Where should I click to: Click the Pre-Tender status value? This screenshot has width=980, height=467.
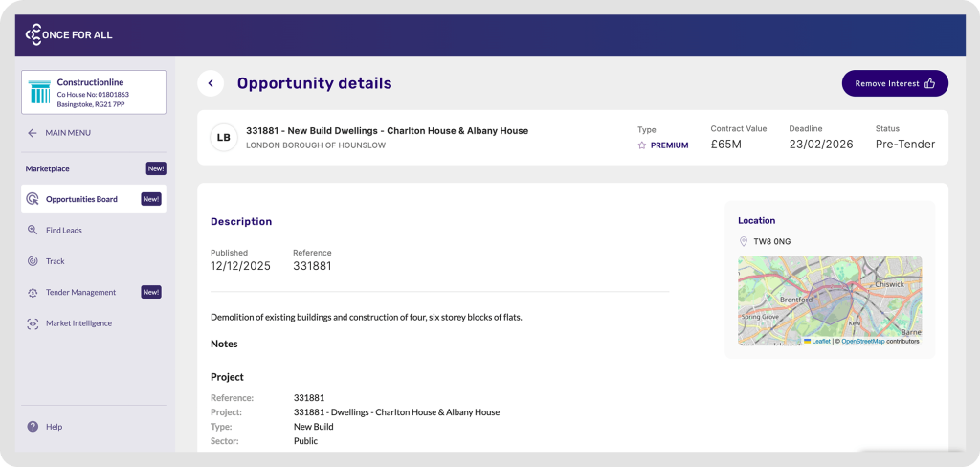pos(905,145)
